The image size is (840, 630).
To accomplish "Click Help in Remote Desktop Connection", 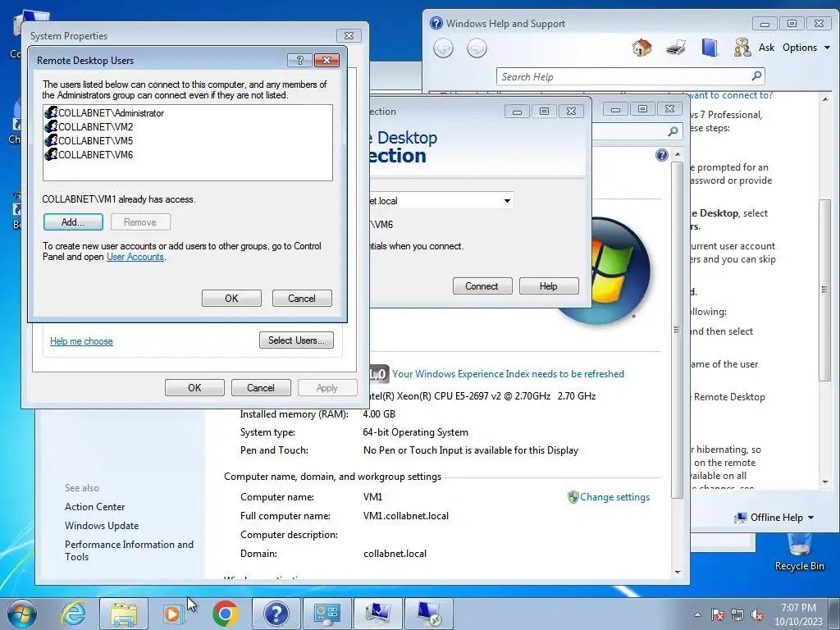I will click(x=549, y=286).
